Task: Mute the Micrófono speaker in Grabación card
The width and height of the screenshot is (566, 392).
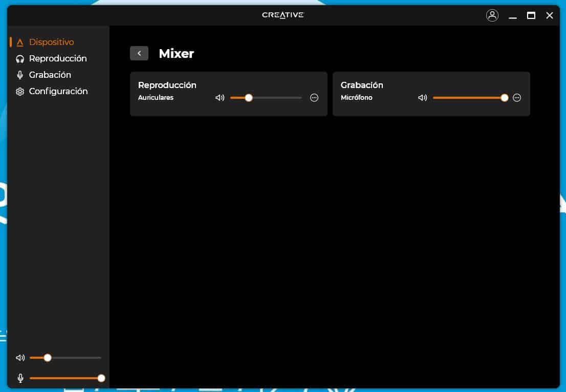Action: pos(422,98)
